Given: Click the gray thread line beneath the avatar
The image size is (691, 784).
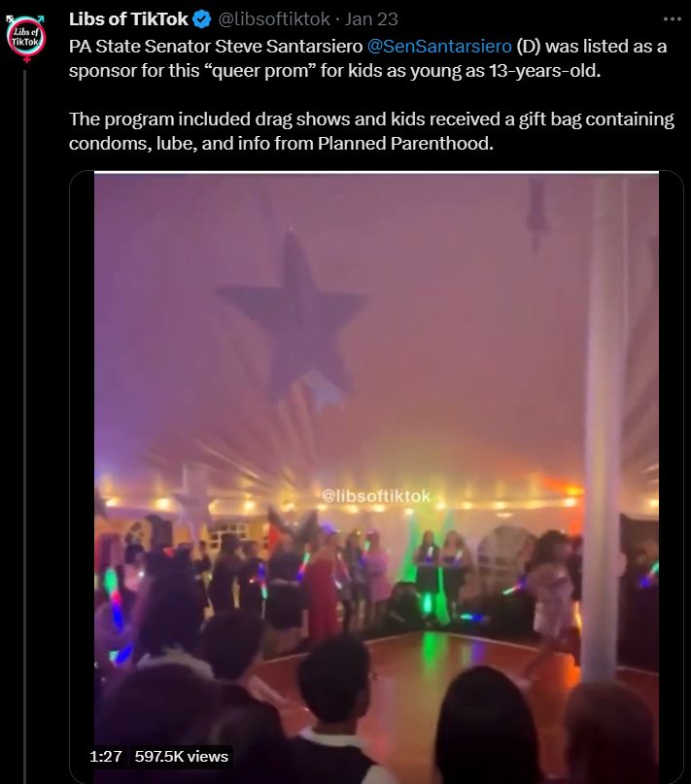Looking at the screenshot, I should click(24, 426).
